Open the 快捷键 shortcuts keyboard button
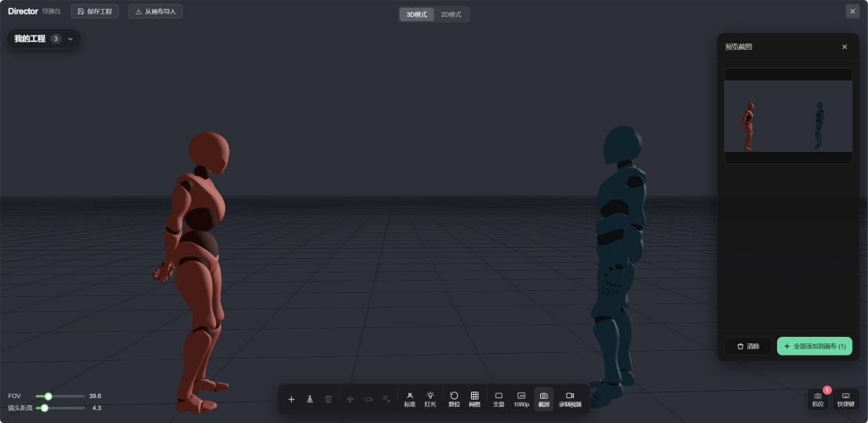Screen dimensions: 868x423 (845, 399)
